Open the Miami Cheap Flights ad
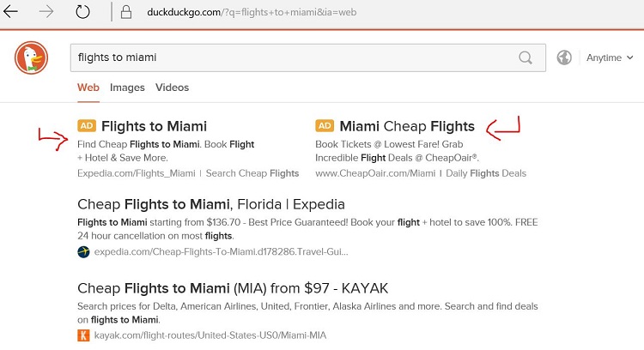Screen dimensions: 644x350 (407, 126)
